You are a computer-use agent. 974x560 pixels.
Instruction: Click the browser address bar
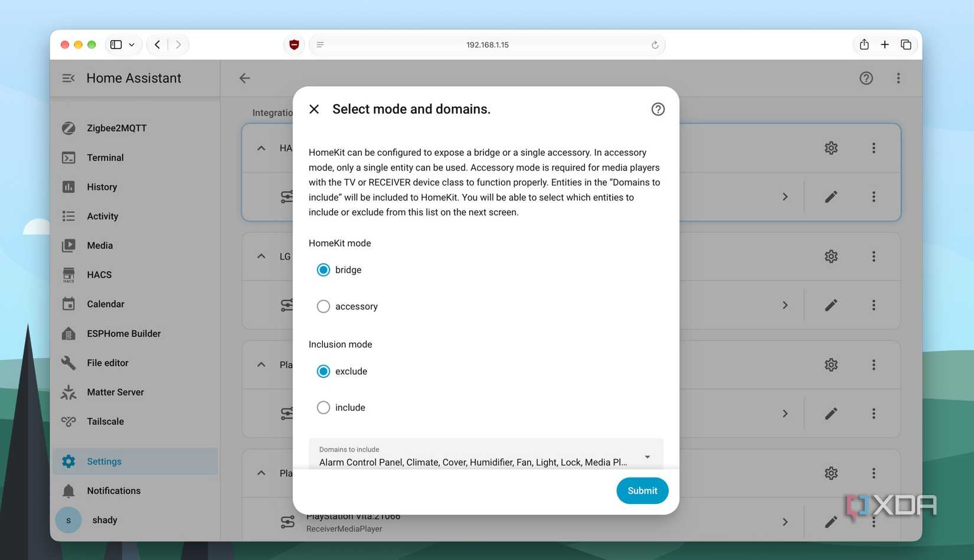pos(487,45)
